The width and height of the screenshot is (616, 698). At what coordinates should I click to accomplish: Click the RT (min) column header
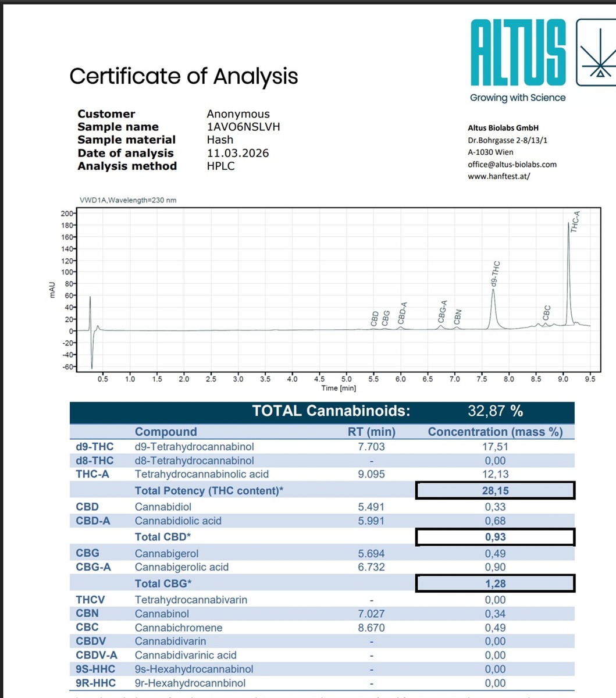click(371, 432)
